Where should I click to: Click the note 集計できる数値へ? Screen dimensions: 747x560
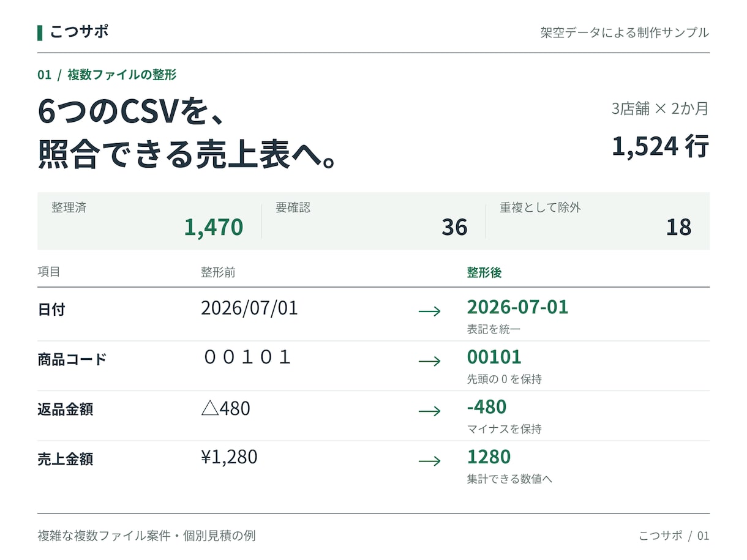click(x=509, y=479)
